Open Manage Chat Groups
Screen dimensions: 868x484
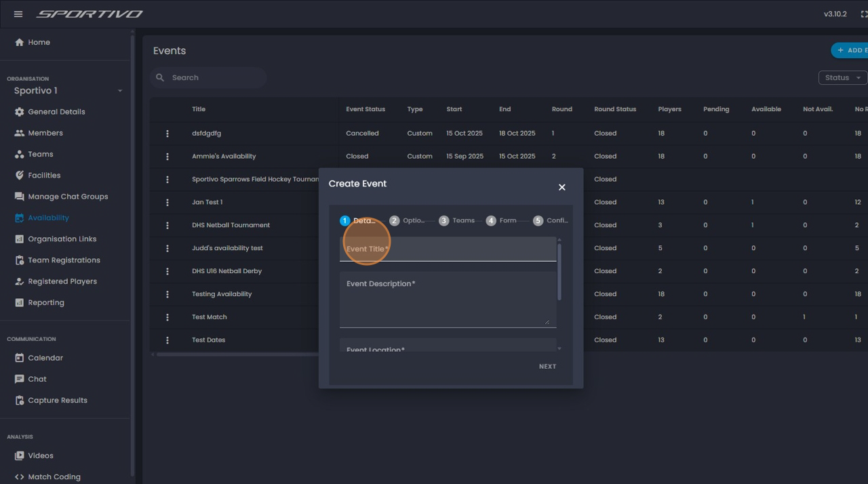[x=67, y=197]
